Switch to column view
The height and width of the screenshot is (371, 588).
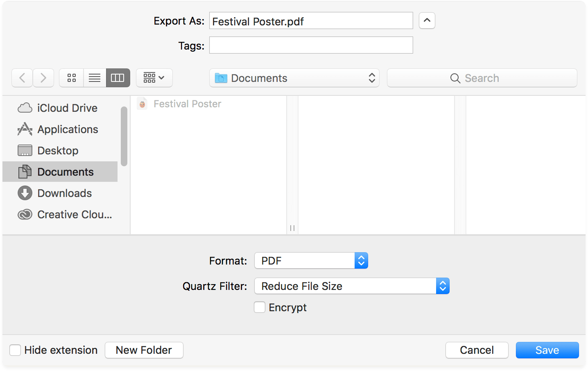point(118,78)
